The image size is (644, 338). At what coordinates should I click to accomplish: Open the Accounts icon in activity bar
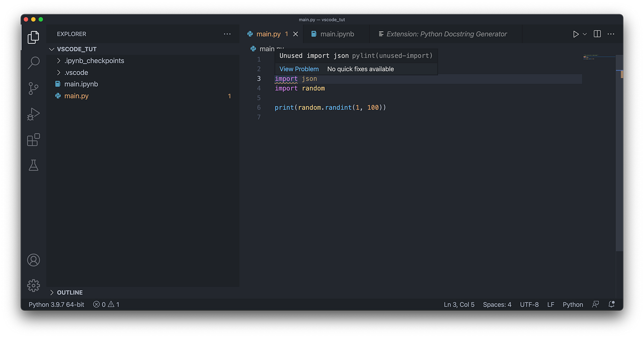coord(33,260)
